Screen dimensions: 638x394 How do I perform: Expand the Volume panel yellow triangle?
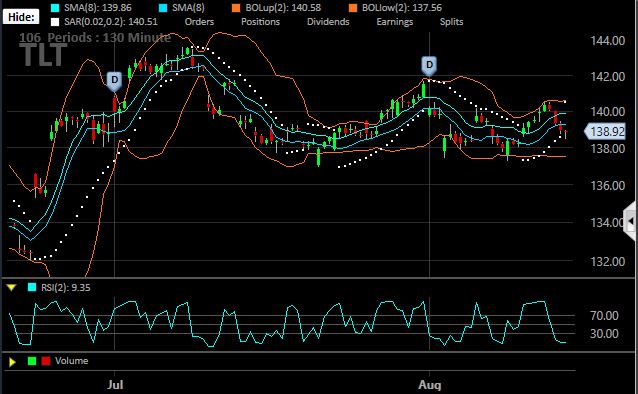click(x=12, y=362)
